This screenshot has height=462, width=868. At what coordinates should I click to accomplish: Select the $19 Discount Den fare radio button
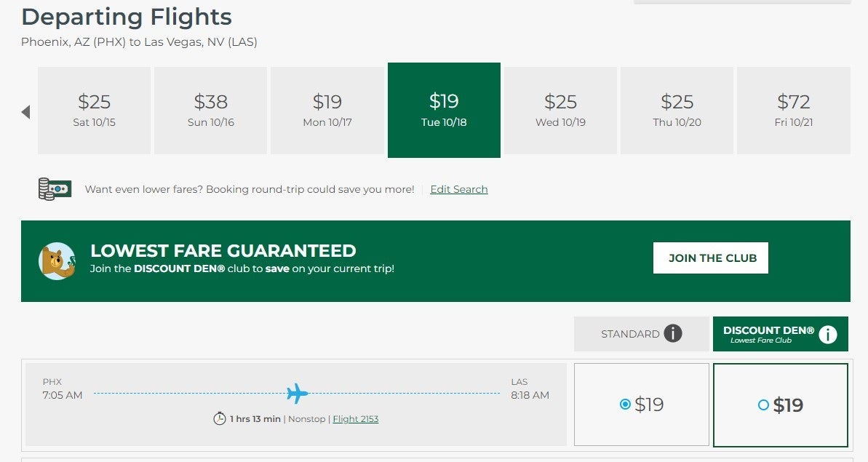click(763, 405)
